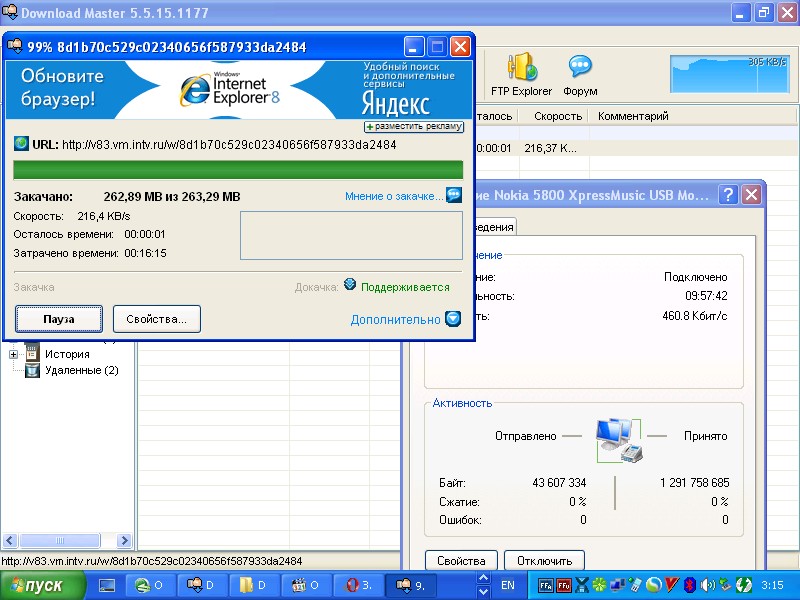Expand the История tree node
Image resolution: width=800 pixels, height=600 pixels.
(x=14, y=354)
